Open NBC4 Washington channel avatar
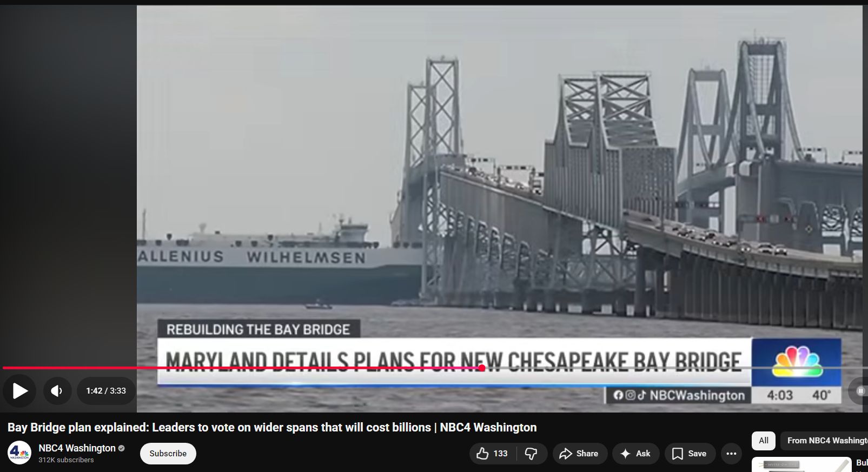The height and width of the screenshot is (472, 868). click(x=19, y=453)
